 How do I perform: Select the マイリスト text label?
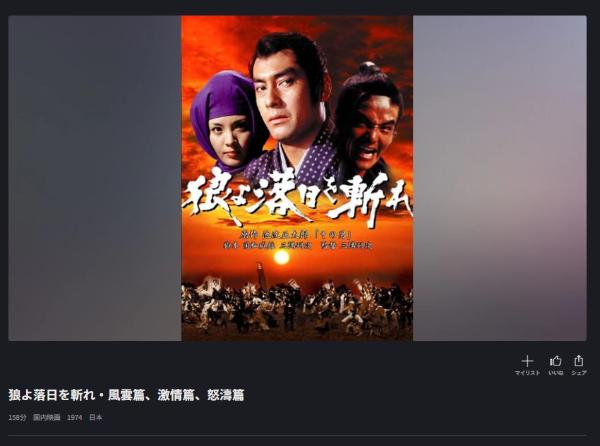[527, 373]
